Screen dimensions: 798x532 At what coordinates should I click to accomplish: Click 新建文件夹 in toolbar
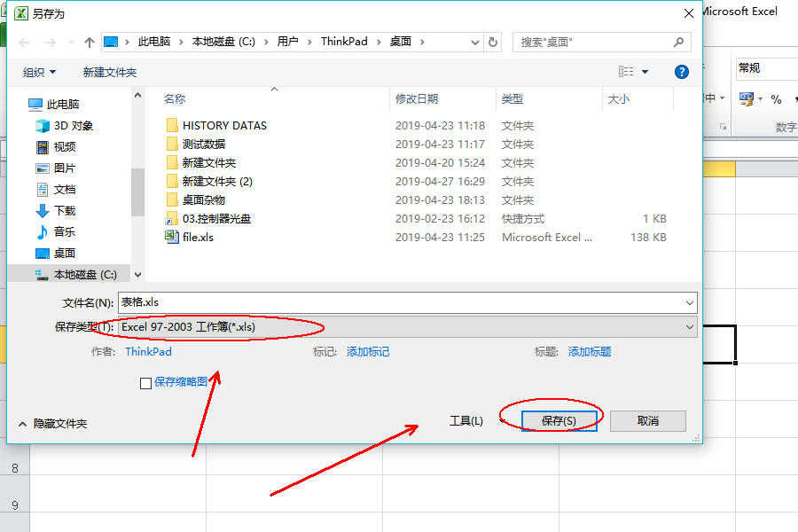tap(110, 72)
